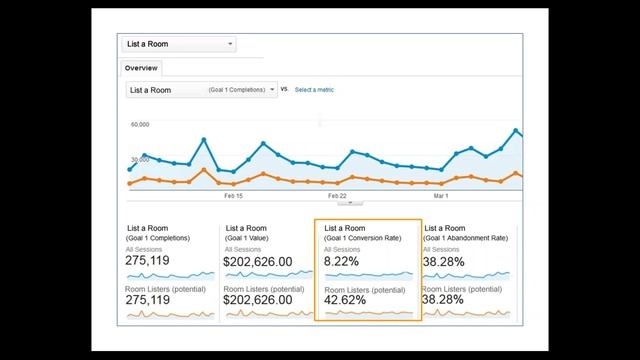Click the Mar 1 date label
The height and width of the screenshot is (360, 640).
point(441,196)
